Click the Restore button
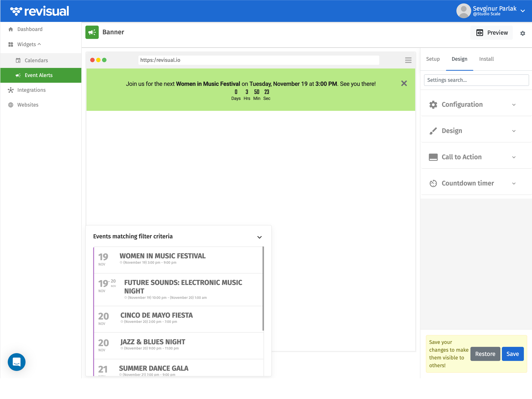This screenshot has width=532, height=399. pyautogui.click(x=485, y=354)
